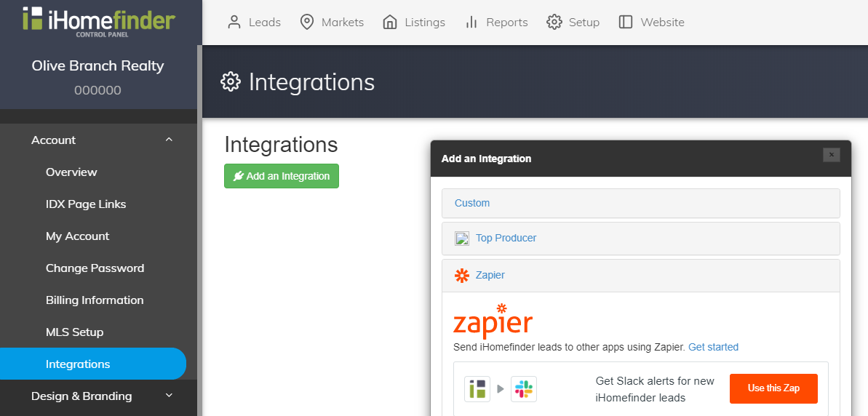Click the Slack logo in Zap row
Image resolution: width=868 pixels, height=416 pixels.
524,388
